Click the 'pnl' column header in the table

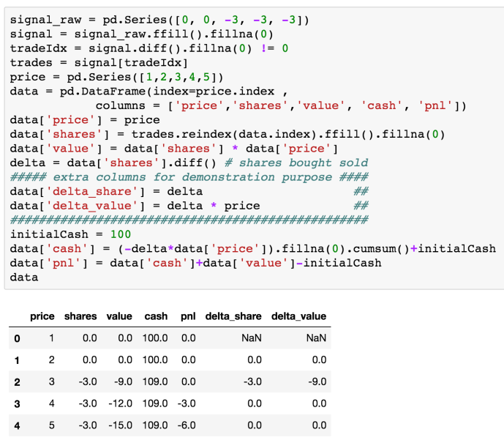click(187, 316)
